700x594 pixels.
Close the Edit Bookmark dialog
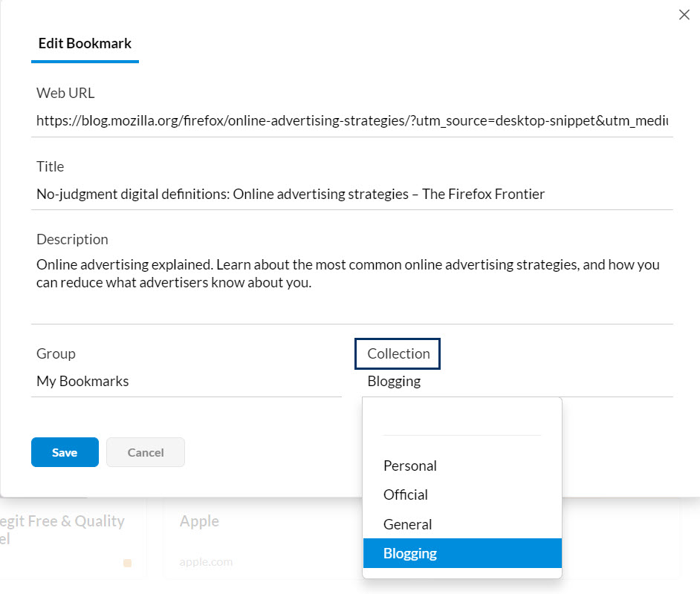click(684, 15)
